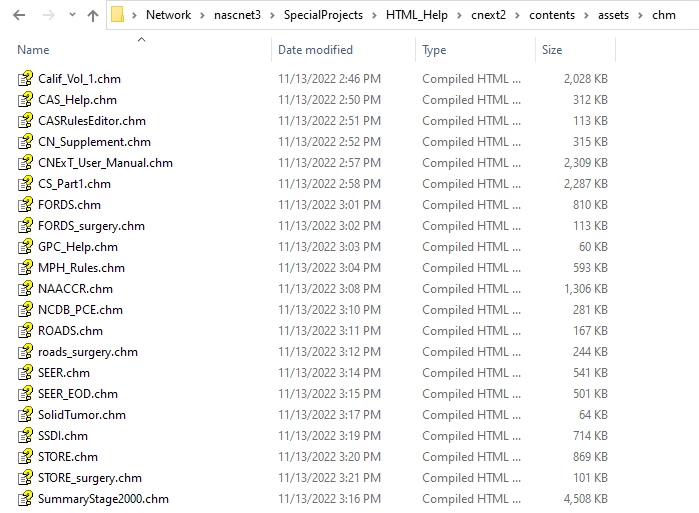Select file name GPC_Help.chm
This screenshot has height=513, width=699.
(x=78, y=247)
